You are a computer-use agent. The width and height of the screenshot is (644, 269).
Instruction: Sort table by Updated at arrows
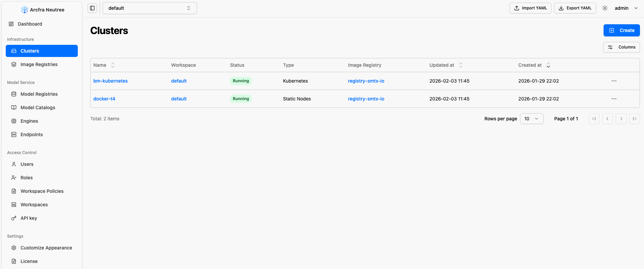[x=461, y=65]
